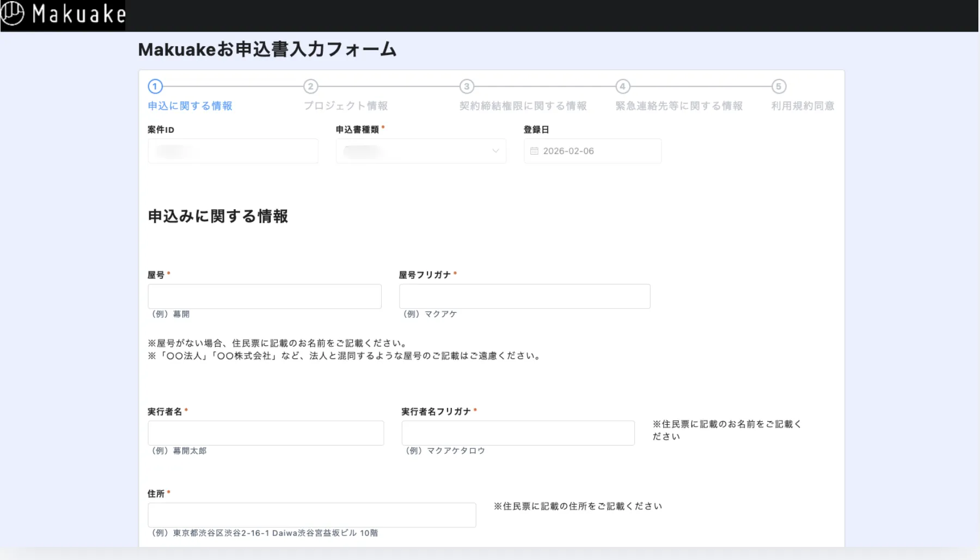Click the 登録日 date field 2026-02-06
Viewport: 980px width, 560px height.
click(593, 151)
